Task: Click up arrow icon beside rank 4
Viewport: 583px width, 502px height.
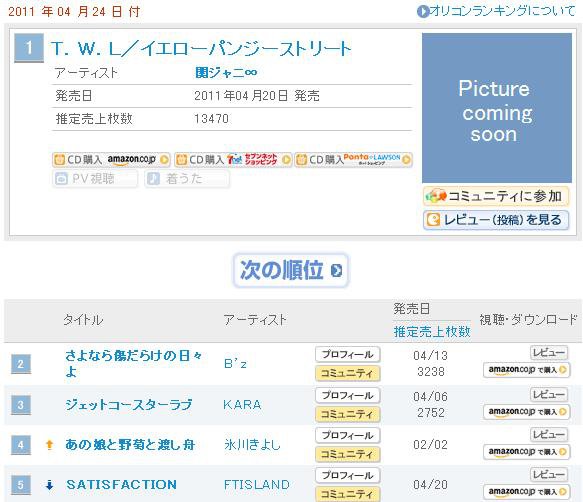Action: [x=49, y=445]
